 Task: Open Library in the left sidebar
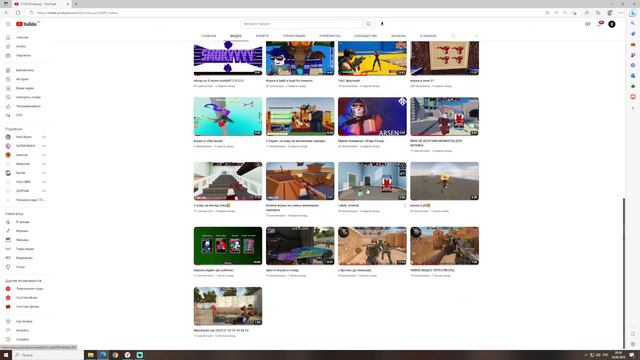24,70
